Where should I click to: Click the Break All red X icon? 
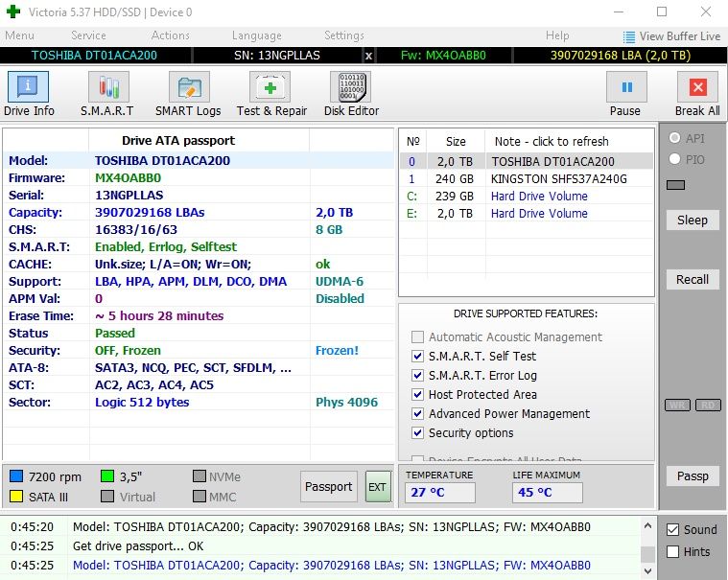698,87
